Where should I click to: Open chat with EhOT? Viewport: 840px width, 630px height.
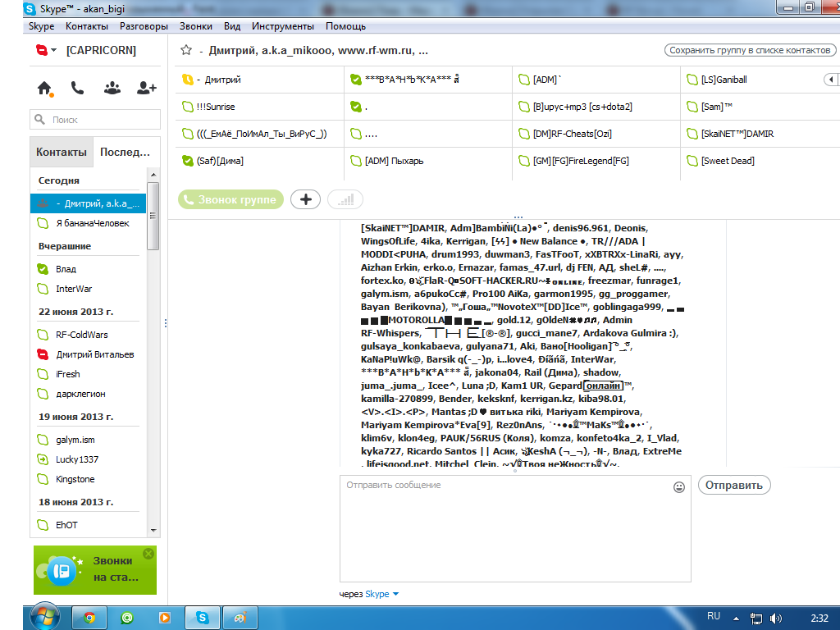[x=88, y=525]
